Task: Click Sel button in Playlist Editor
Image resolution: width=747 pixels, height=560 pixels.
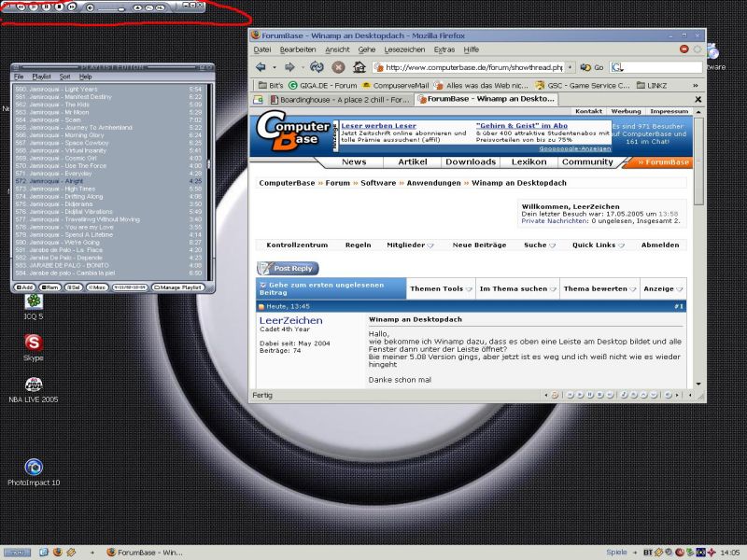Action: click(x=73, y=287)
